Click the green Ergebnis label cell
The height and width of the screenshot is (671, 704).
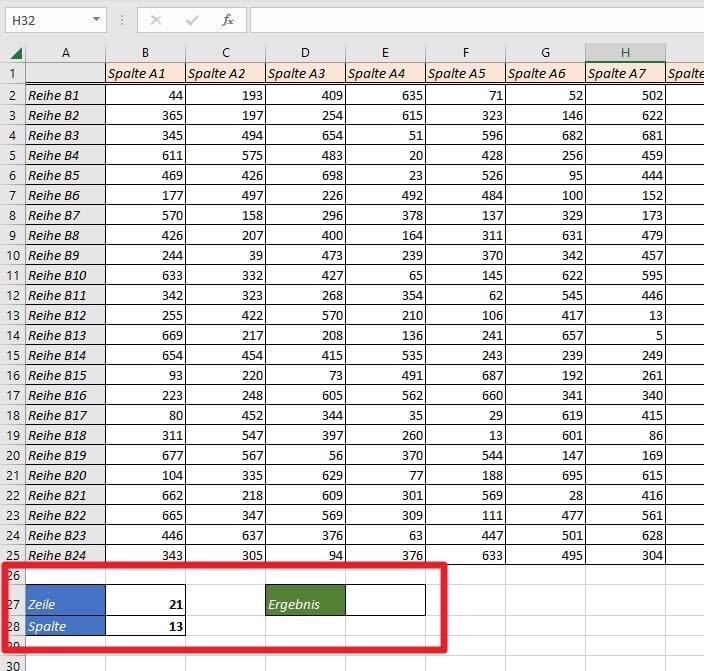pyautogui.click(x=305, y=600)
